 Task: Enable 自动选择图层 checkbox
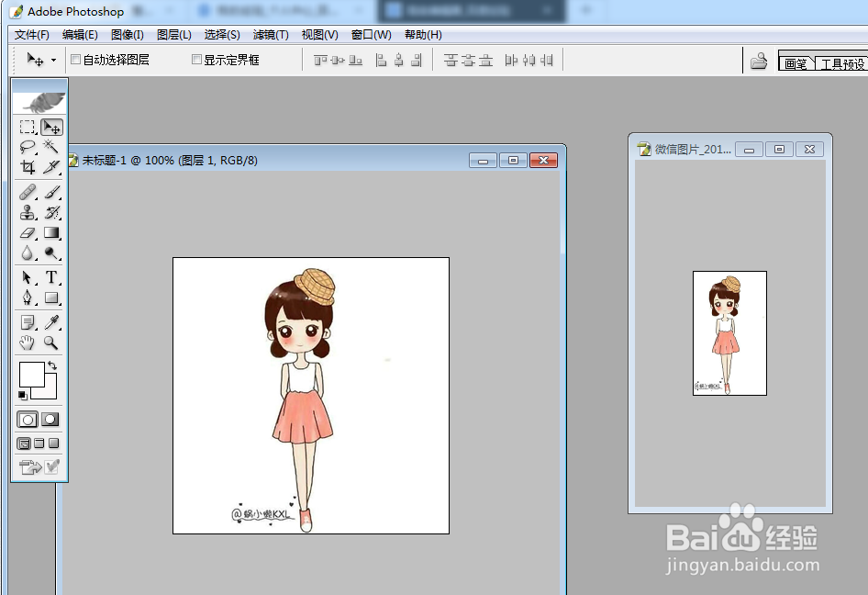click(x=76, y=60)
